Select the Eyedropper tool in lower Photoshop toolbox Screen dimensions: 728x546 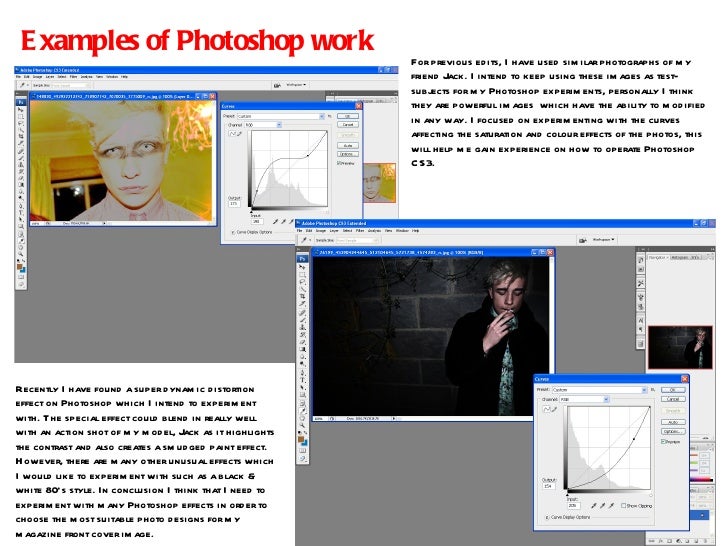pyautogui.click(x=303, y=411)
